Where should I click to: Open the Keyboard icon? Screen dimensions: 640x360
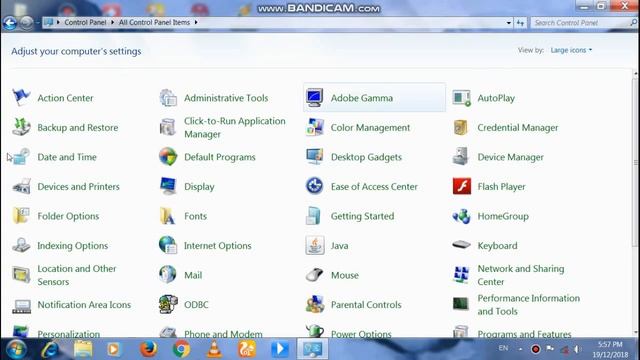click(x=461, y=245)
